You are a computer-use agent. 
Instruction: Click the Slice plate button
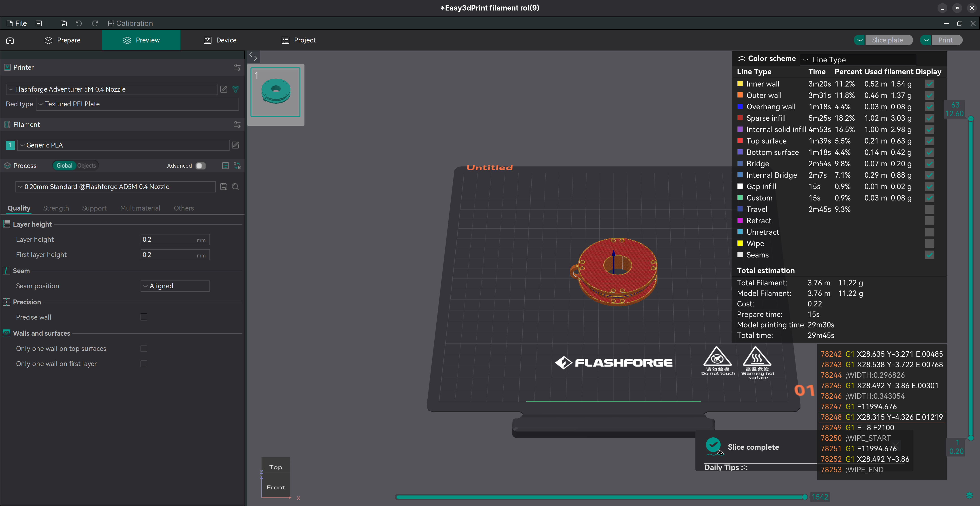pyautogui.click(x=887, y=40)
